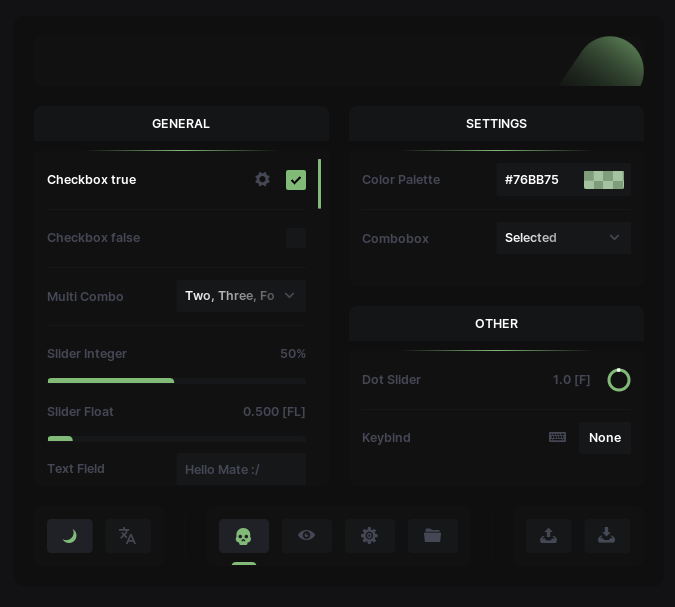Image resolution: width=675 pixels, height=607 pixels.
Task: Click the None keybind button
Action: pos(605,438)
